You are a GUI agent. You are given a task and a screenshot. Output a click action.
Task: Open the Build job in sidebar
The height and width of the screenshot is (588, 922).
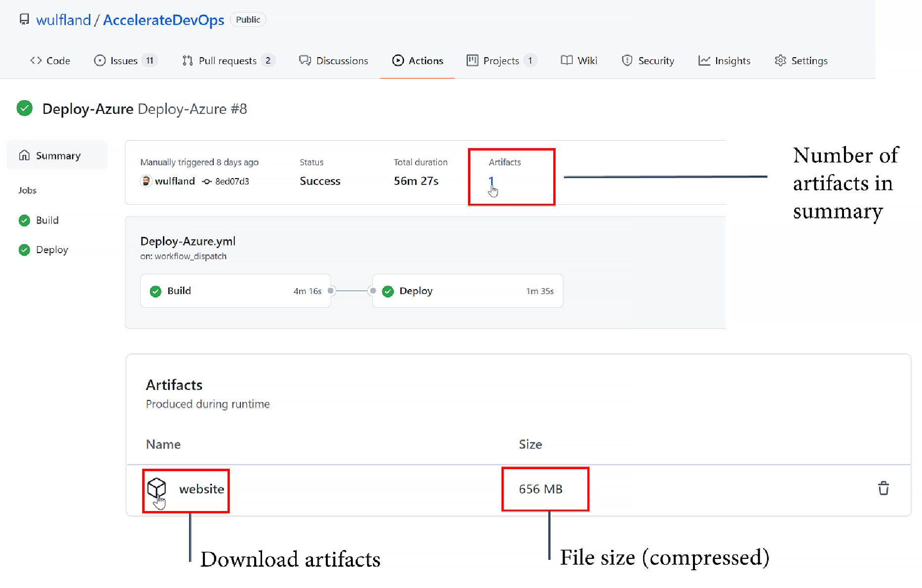point(47,220)
